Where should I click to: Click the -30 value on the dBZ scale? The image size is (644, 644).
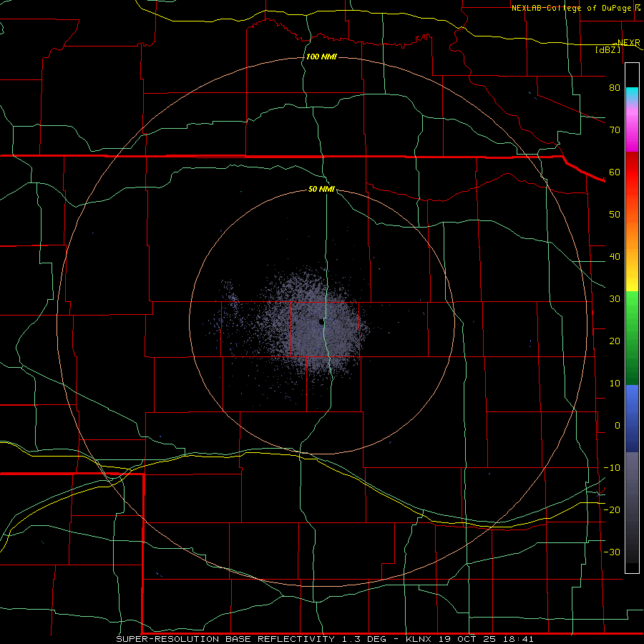click(x=612, y=552)
